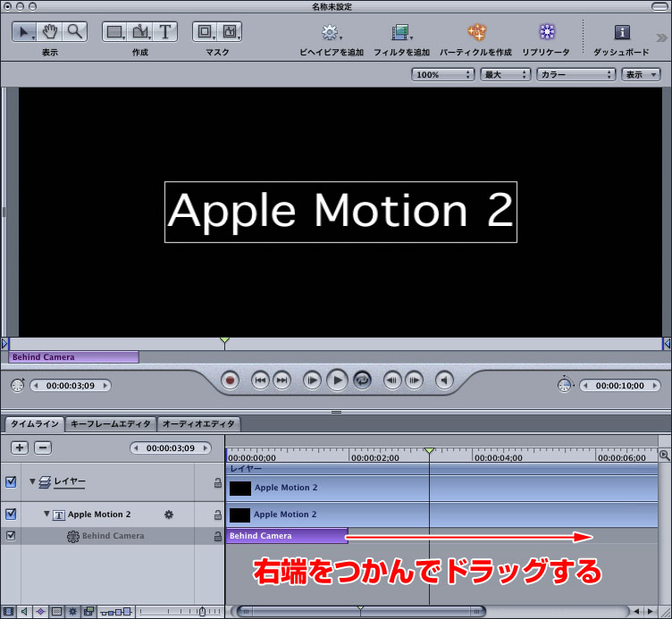The width and height of the screenshot is (672, 619).
Task: Toggle show masks button at bottom
Action: point(56,611)
